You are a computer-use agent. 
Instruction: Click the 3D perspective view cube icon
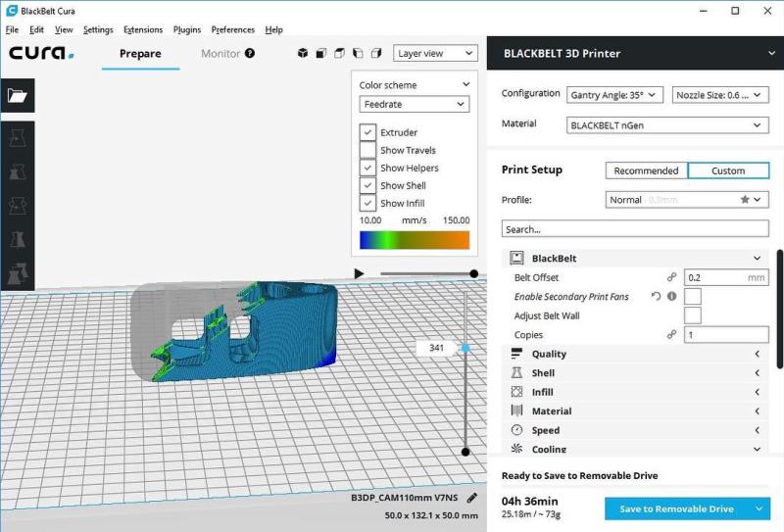point(303,54)
